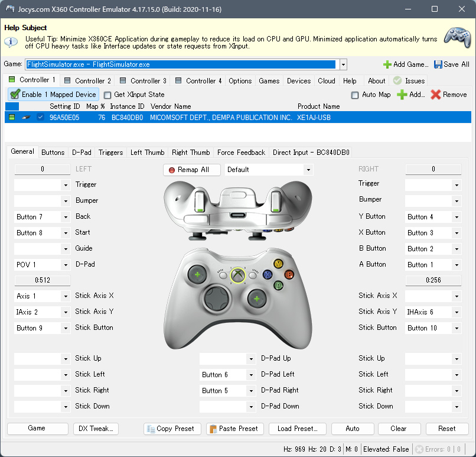The width and height of the screenshot is (476, 457).
Task: Click the green status square in device row
Action: (x=12, y=117)
